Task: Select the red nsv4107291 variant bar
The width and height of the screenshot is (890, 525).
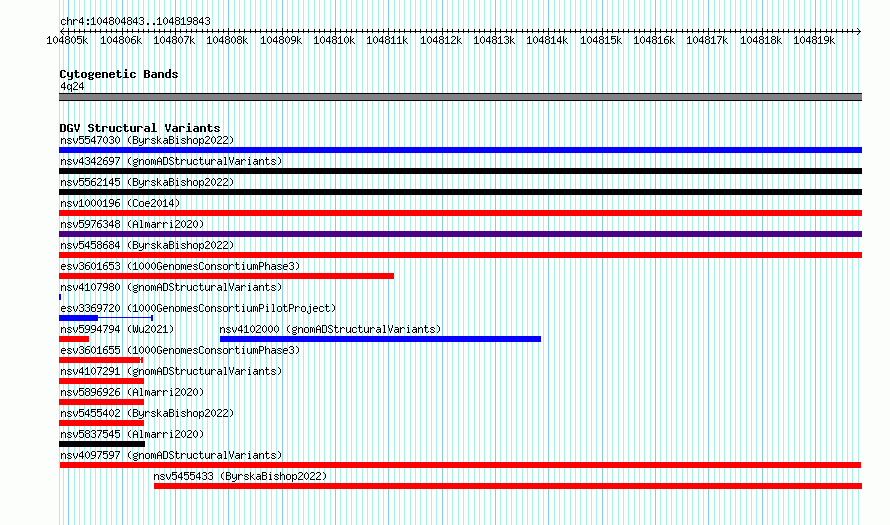Action: (x=102, y=381)
